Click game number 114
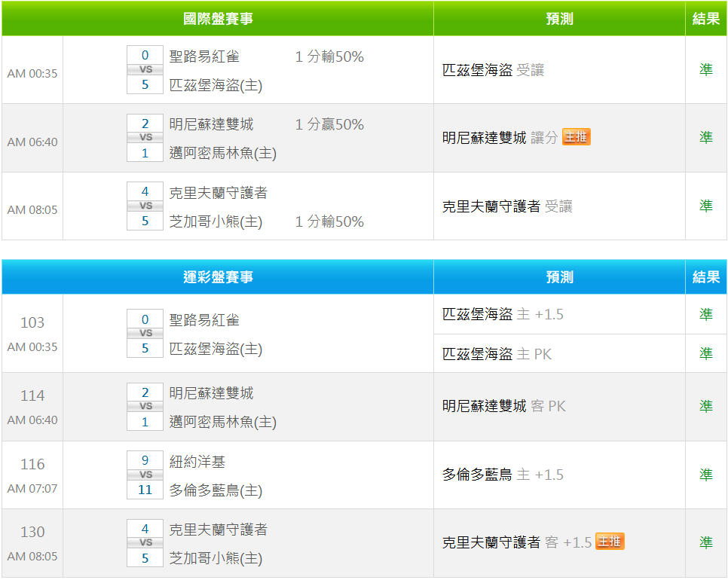This screenshot has height=580, width=728. (x=32, y=395)
